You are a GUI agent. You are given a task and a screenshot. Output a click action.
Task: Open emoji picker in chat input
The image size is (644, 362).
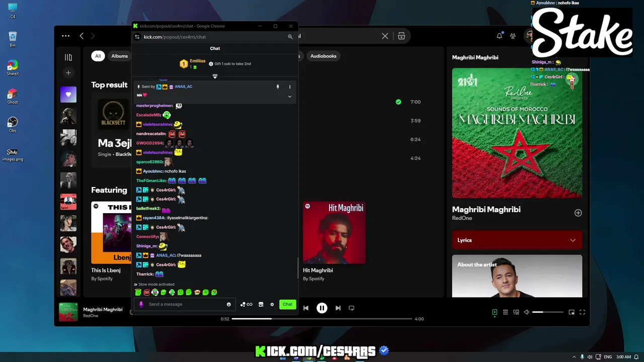pyautogui.click(x=229, y=304)
